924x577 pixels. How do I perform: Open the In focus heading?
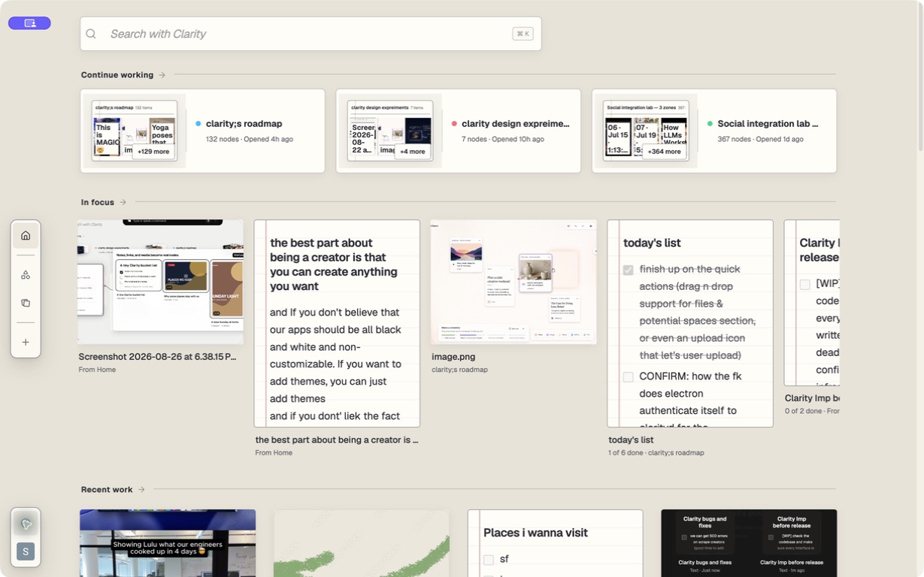(x=98, y=202)
